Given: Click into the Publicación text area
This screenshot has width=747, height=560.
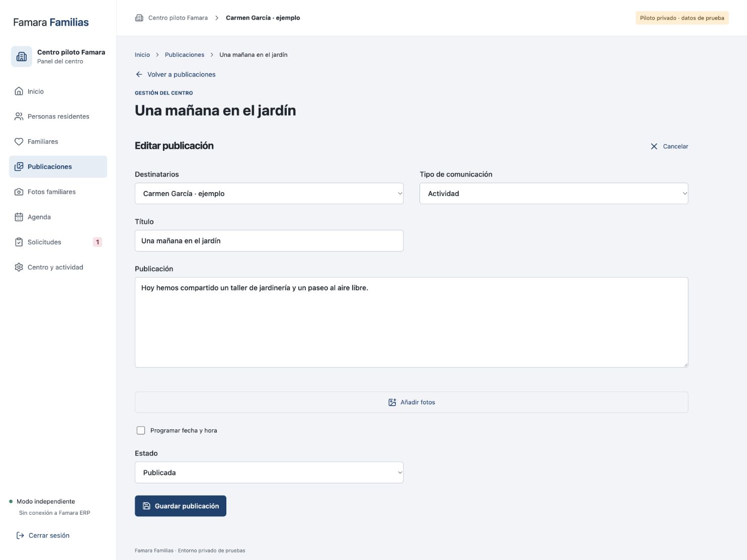Looking at the screenshot, I should (x=411, y=322).
